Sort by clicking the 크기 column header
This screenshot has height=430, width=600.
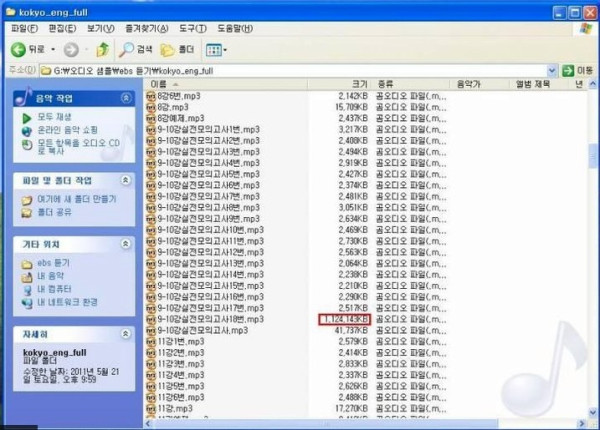(339, 84)
